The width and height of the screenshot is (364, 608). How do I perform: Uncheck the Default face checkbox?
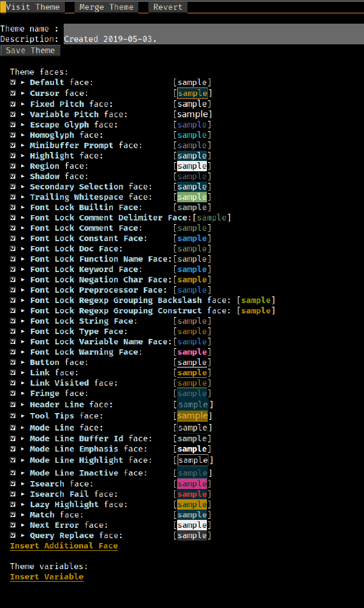point(13,82)
